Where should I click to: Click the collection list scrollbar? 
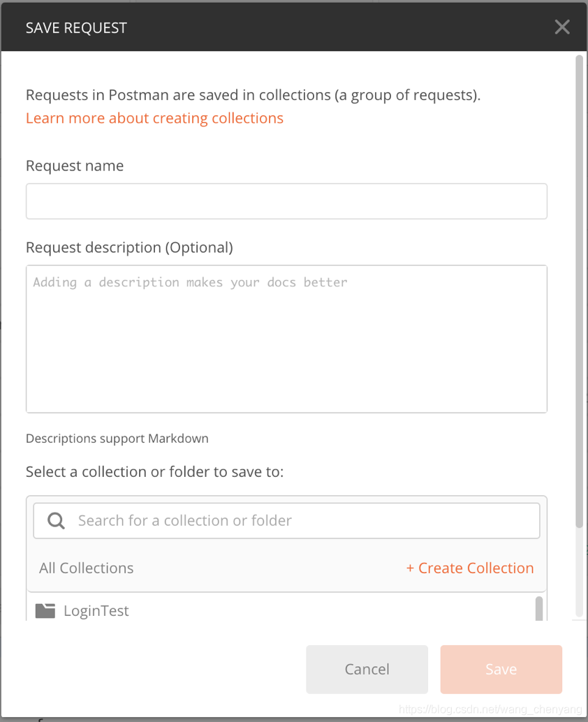538,609
